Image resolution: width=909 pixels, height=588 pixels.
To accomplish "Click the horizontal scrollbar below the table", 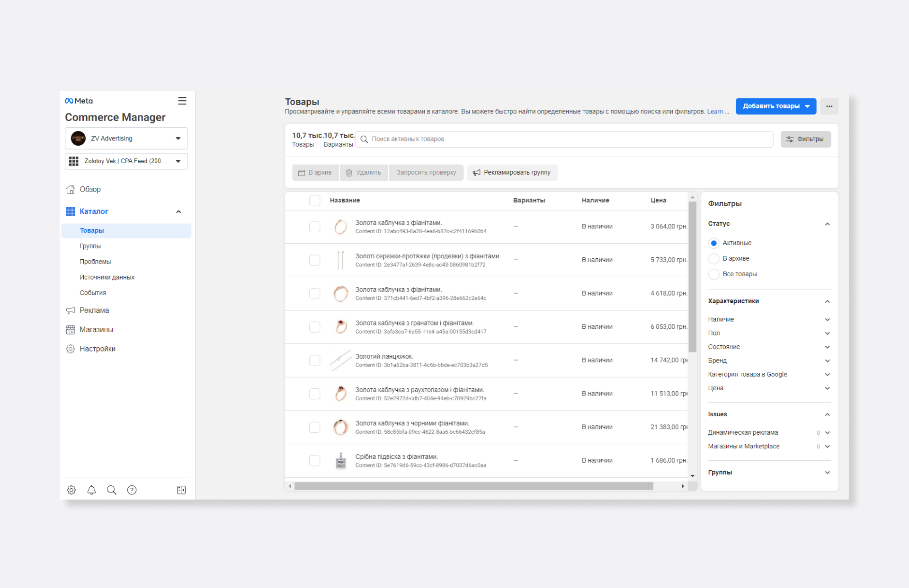I will [473, 486].
